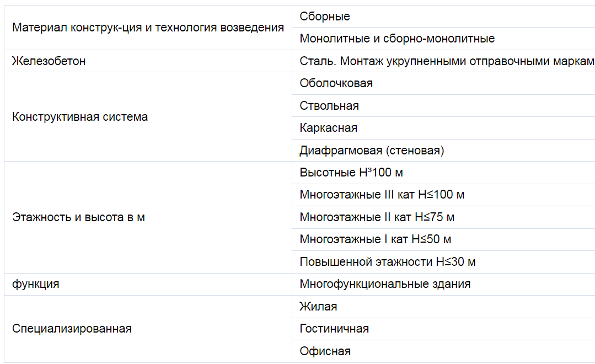Click 'Многоэтажные I кат Н≤50 м'
This screenshot has height=364, width=595.
tap(443, 239)
